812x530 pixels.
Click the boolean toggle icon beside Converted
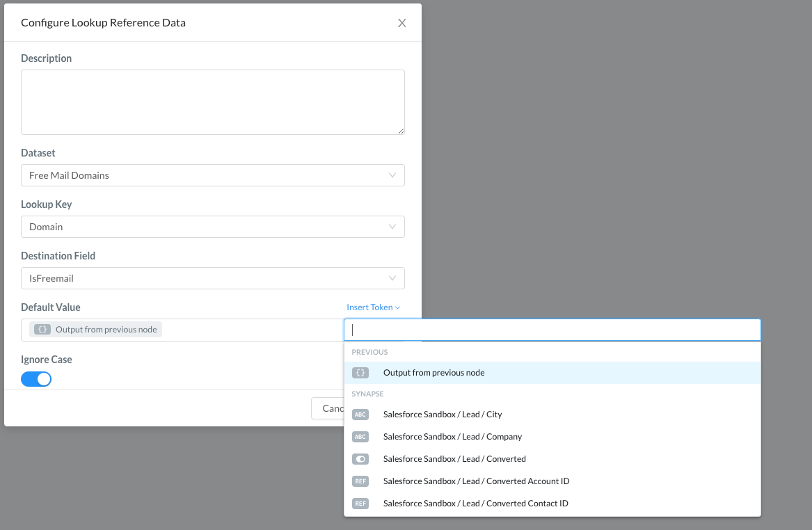pyautogui.click(x=360, y=459)
